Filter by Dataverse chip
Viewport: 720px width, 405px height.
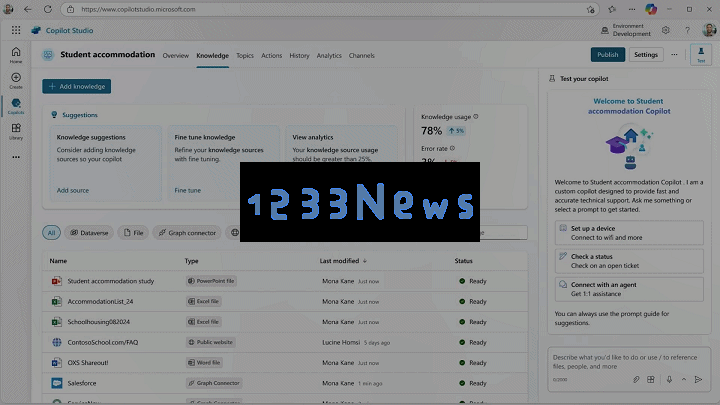[89, 233]
